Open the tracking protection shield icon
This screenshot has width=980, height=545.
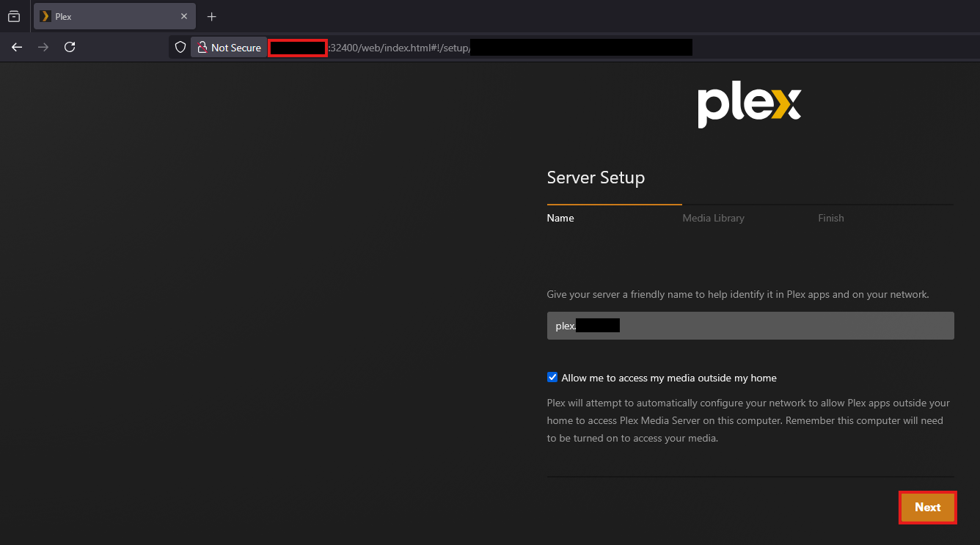point(180,47)
